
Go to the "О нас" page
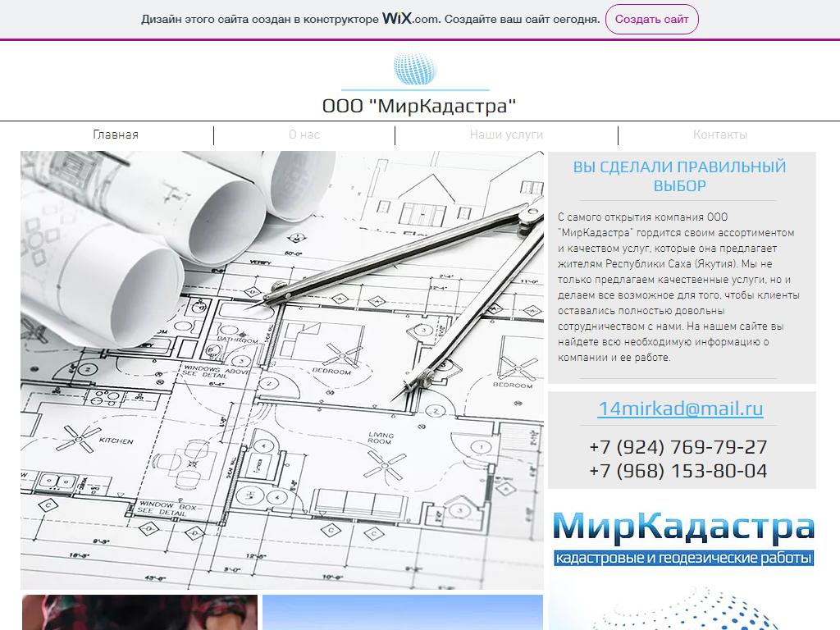coord(304,135)
